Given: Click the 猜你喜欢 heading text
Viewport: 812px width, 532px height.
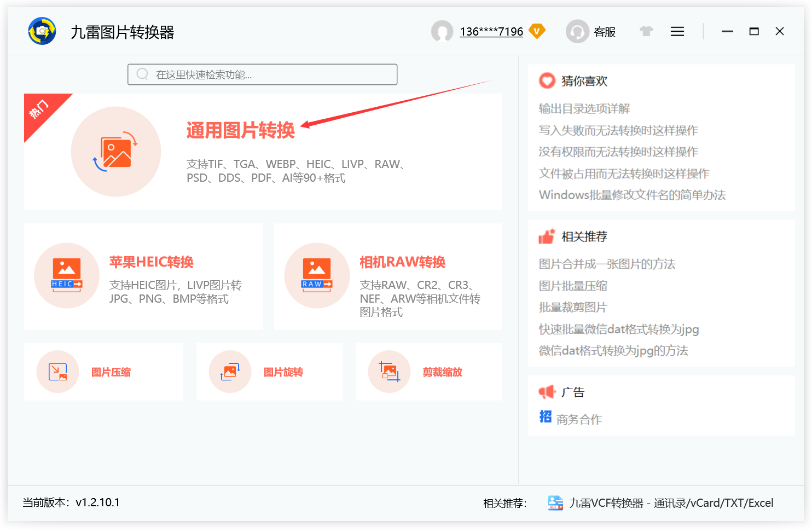Looking at the screenshot, I should (x=584, y=81).
